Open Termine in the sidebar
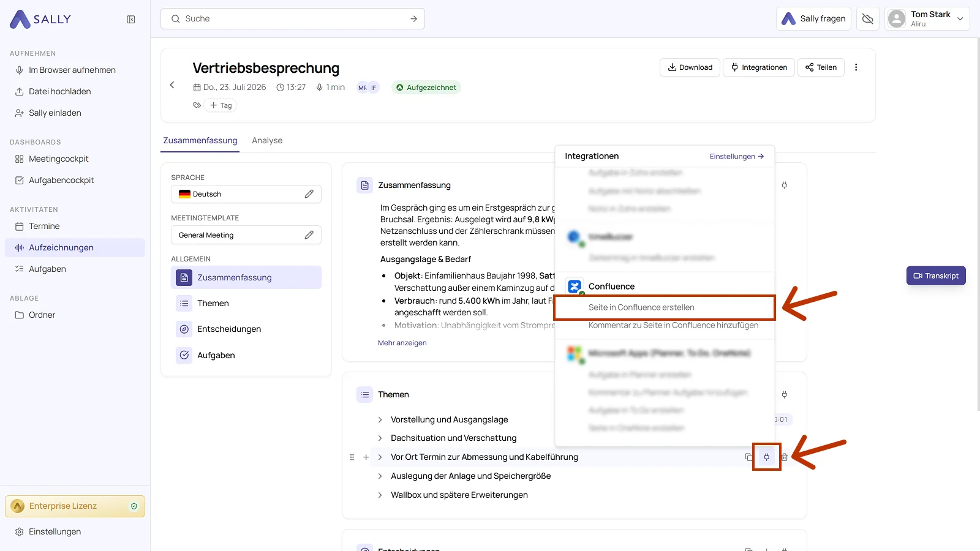 click(44, 226)
